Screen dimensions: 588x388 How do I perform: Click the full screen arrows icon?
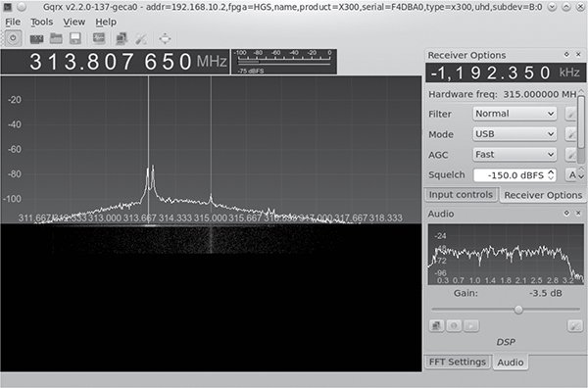coord(165,38)
